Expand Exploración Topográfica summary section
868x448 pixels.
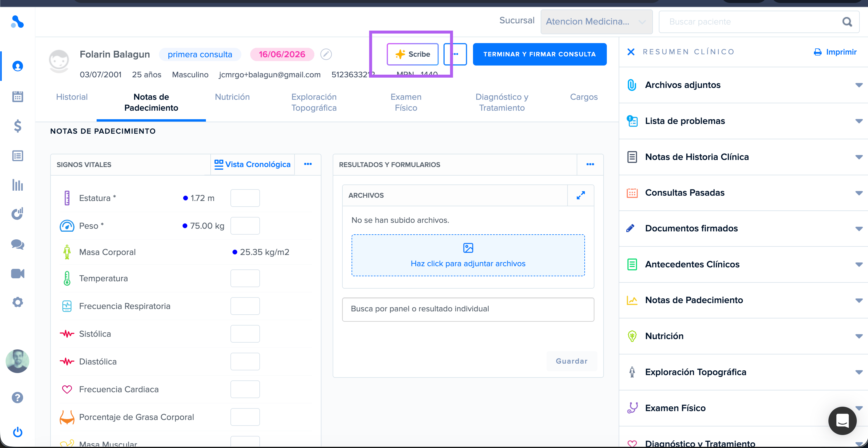point(859,372)
